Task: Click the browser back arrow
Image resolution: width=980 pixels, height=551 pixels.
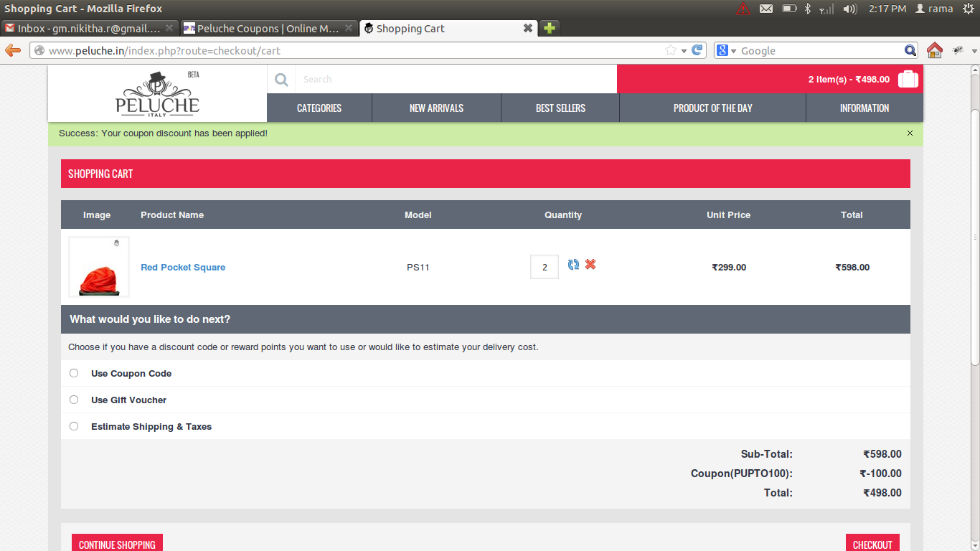Action: [x=13, y=50]
